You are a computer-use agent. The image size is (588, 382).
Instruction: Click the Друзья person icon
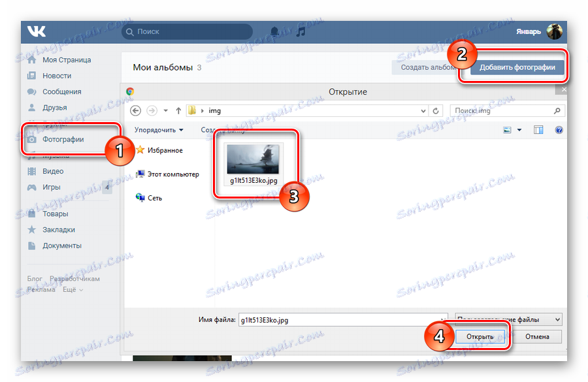pyautogui.click(x=32, y=108)
